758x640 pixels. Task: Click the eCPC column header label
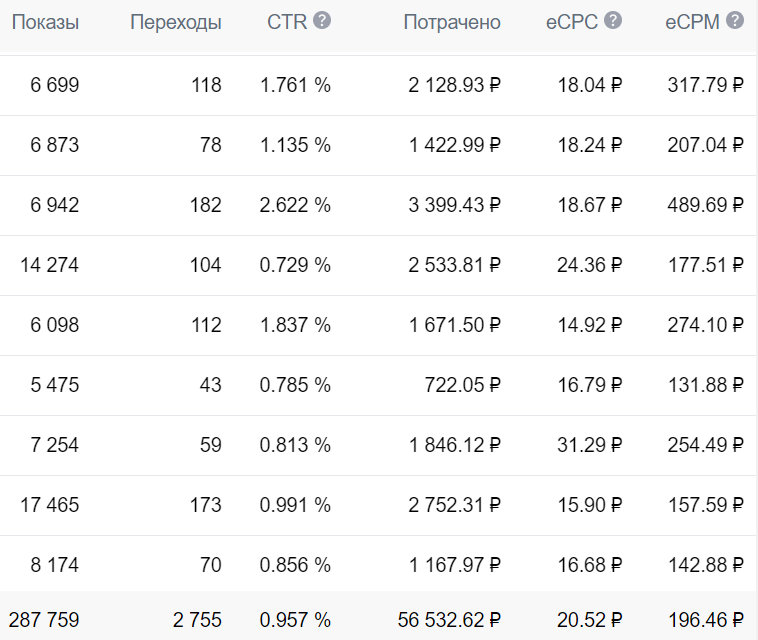(x=572, y=22)
